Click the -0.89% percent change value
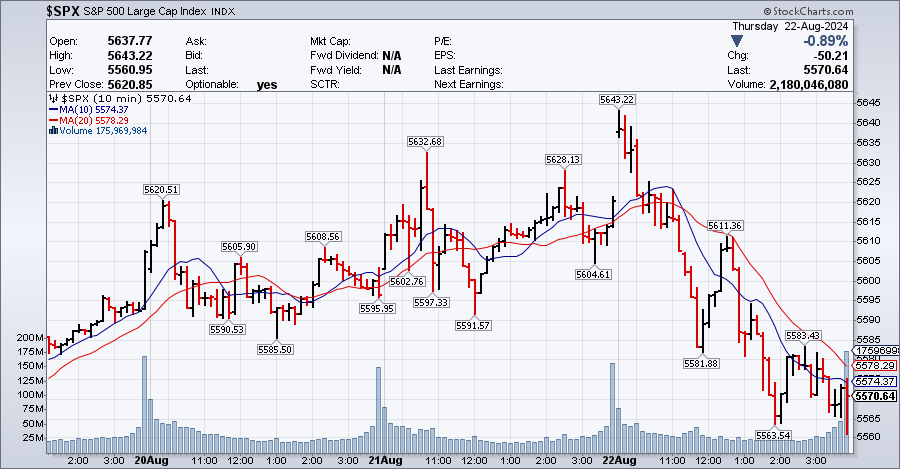900x469 pixels. pos(828,41)
